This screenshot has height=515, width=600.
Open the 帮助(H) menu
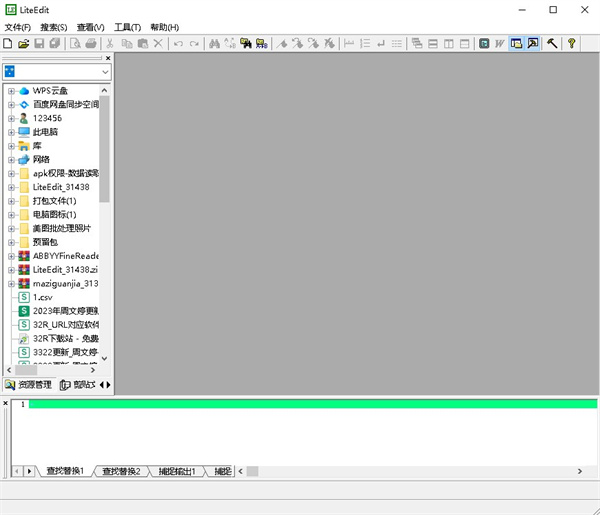(x=165, y=28)
